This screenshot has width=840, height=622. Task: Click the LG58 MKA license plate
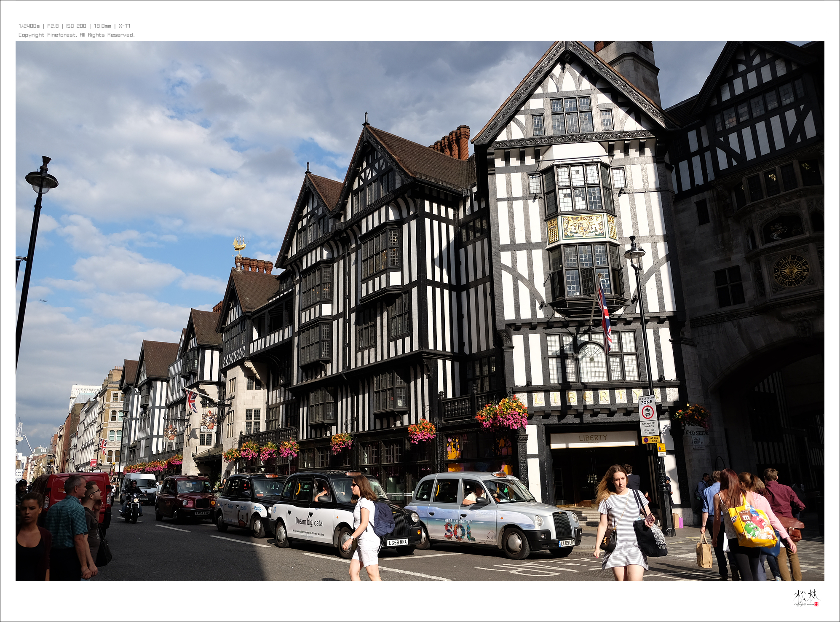(x=397, y=542)
